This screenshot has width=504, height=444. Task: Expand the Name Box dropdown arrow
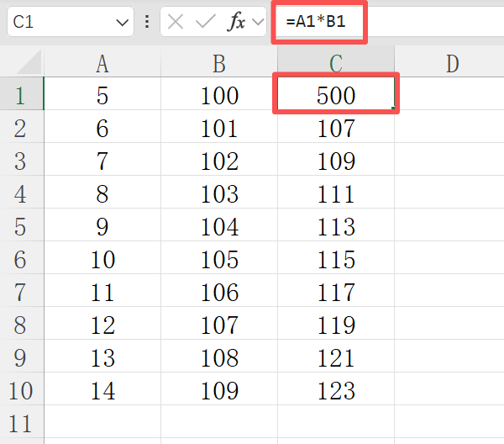click(x=123, y=23)
